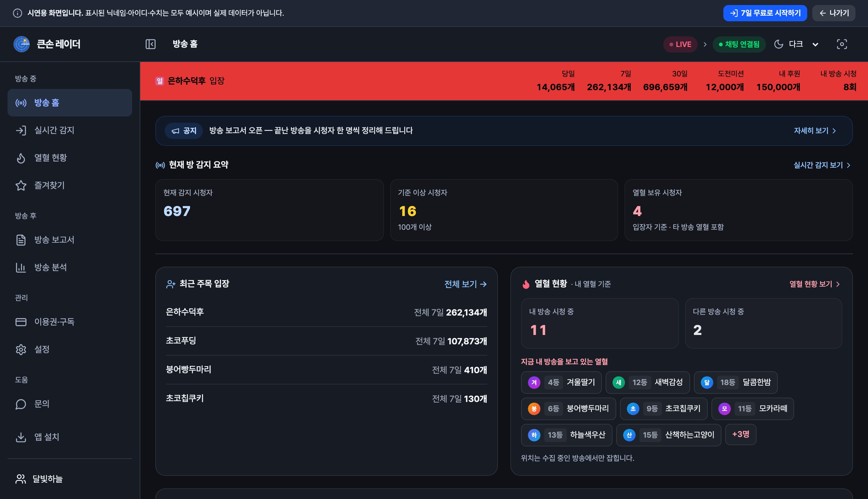Click the 채팅 연결됨 status badge
868x499 pixels.
(x=739, y=44)
